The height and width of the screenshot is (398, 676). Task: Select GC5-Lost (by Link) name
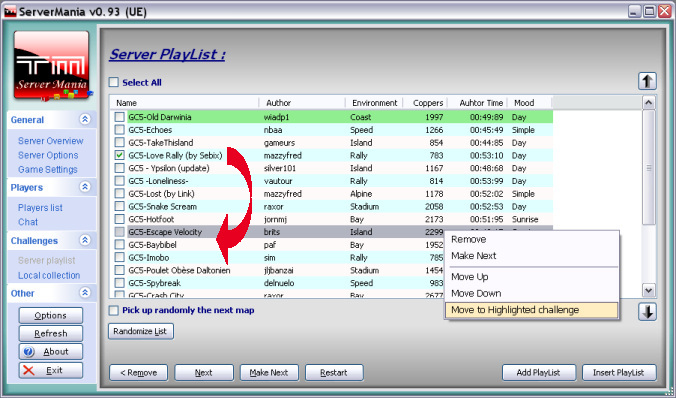coord(161,194)
